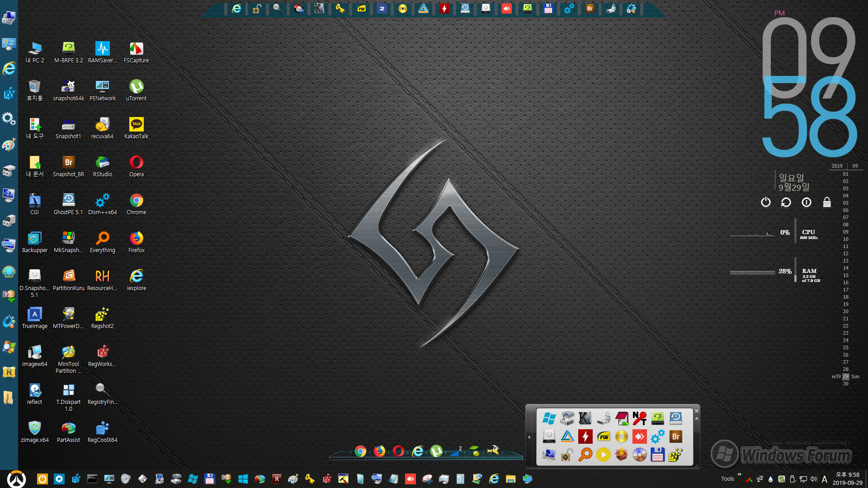Open uTorrent from the bottom dock
This screenshot has width=868, height=488.
pos(436,451)
